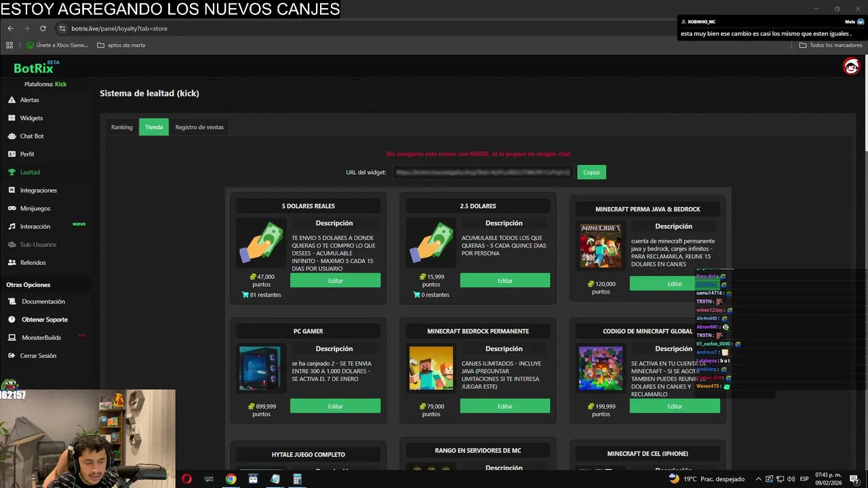Screen dimensions: 868x488
Task: Open the weather widget in the taskbar
Action: 707,479
